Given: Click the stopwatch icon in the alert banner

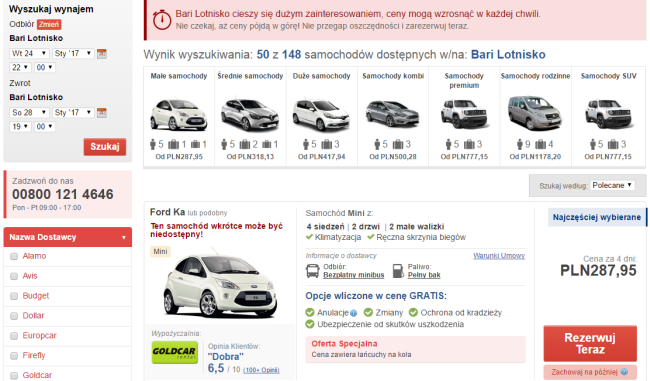Looking at the screenshot, I should click(x=162, y=19).
